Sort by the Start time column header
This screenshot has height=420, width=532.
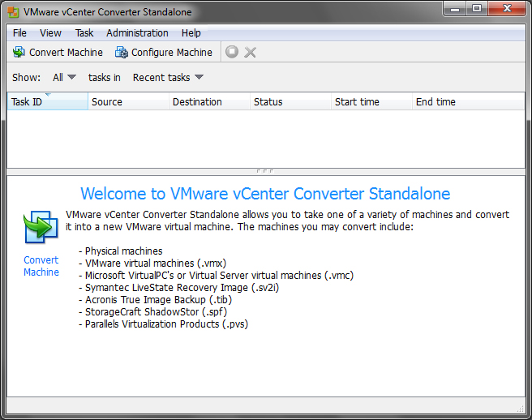click(371, 102)
